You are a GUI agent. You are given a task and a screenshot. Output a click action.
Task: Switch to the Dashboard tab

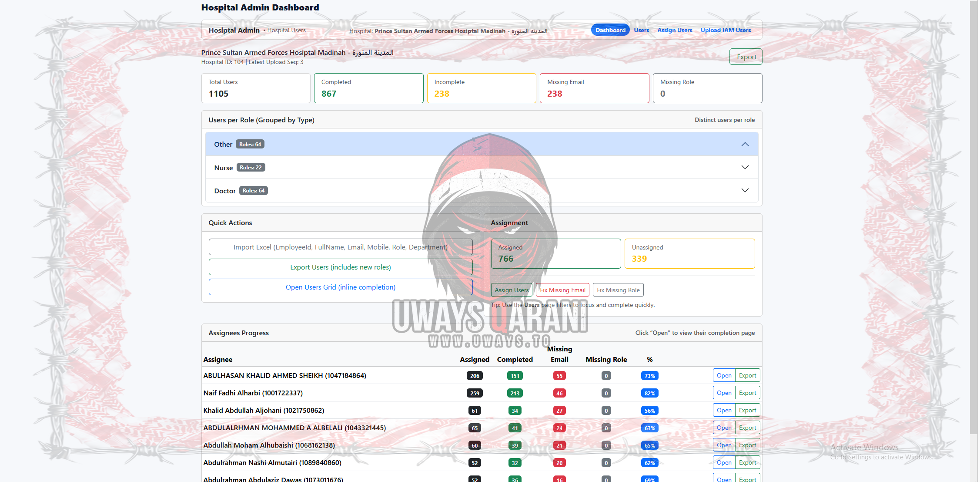[x=610, y=30]
